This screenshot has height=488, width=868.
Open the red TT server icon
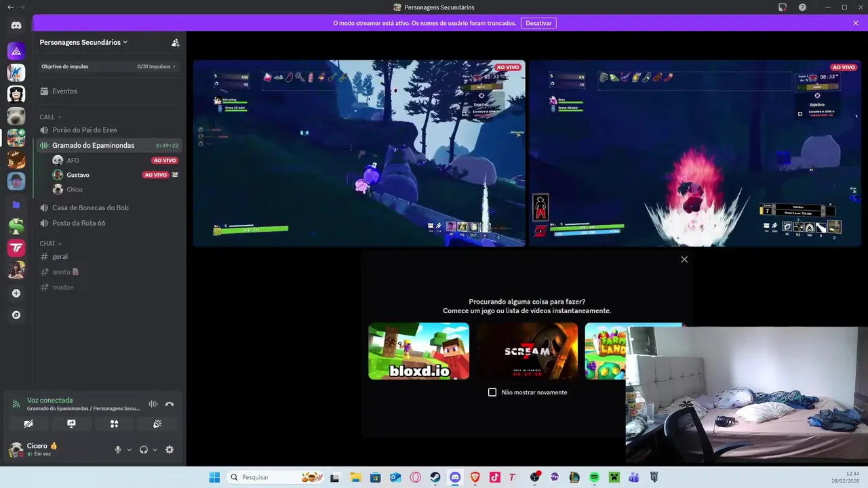click(16, 248)
